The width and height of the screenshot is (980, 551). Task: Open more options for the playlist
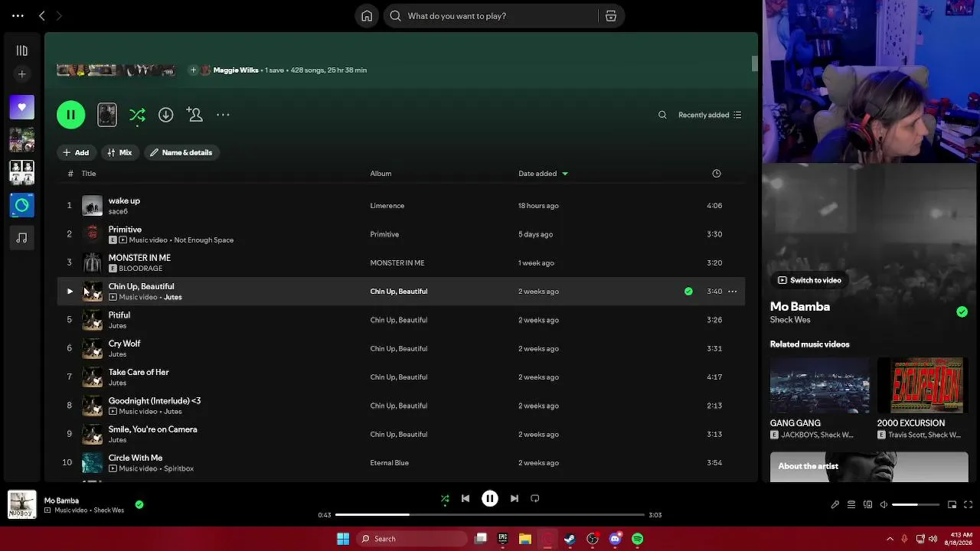tap(223, 115)
